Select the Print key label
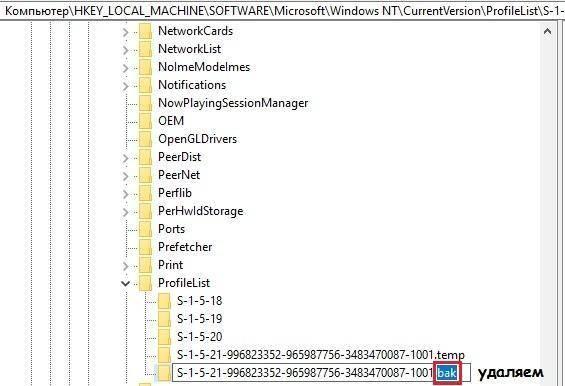Image resolution: width=565 pixels, height=386 pixels. point(170,265)
